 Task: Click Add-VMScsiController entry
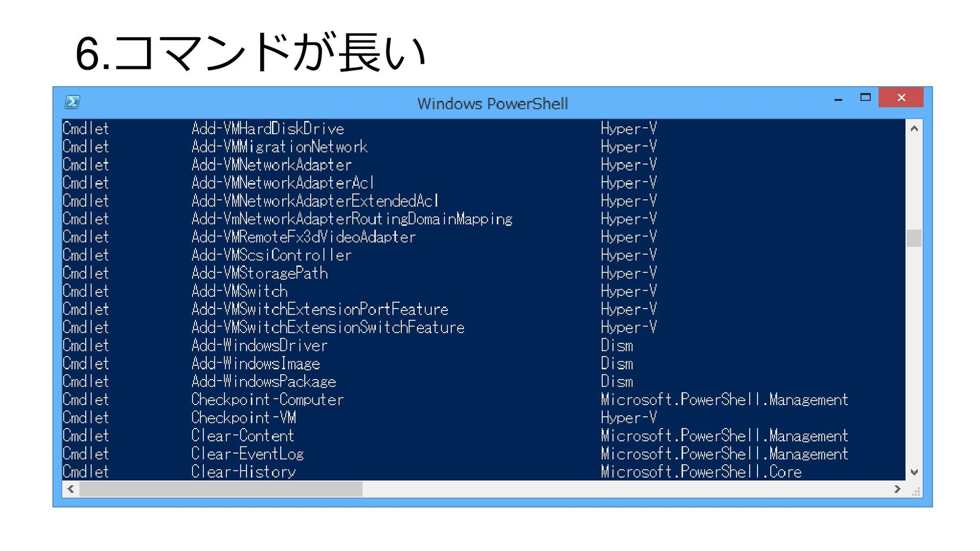[x=272, y=255]
